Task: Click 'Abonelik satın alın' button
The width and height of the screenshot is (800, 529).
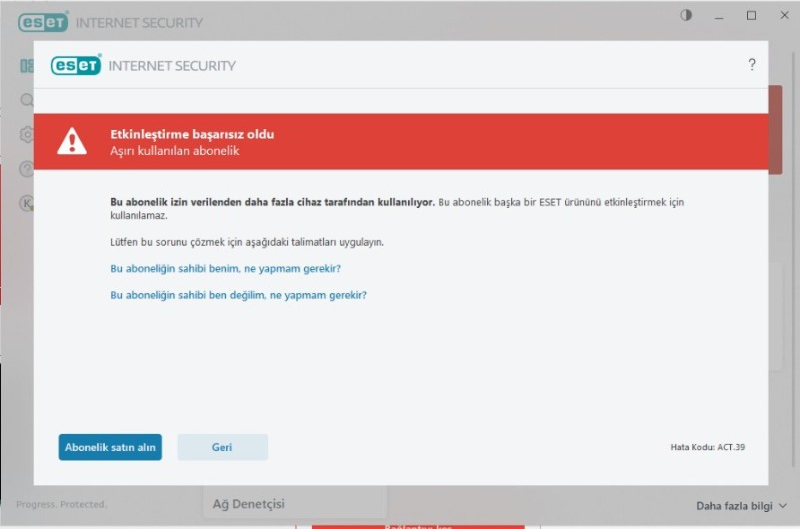Action: click(110, 447)
